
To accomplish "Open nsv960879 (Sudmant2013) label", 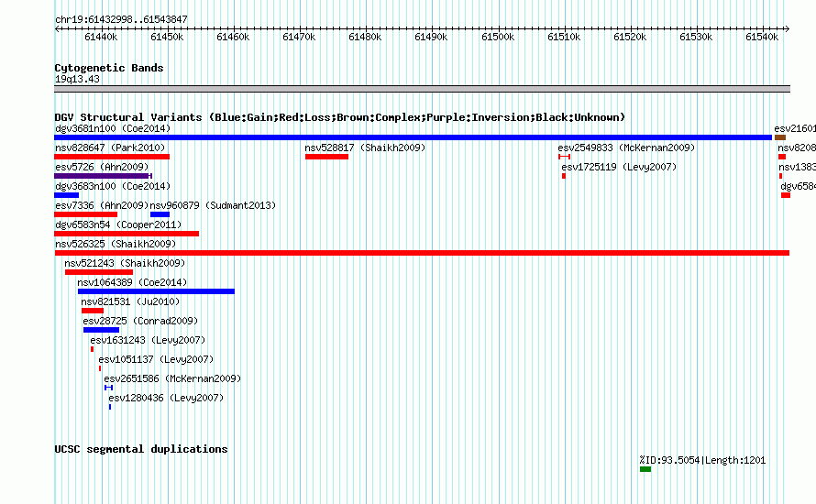I will 213,205.
